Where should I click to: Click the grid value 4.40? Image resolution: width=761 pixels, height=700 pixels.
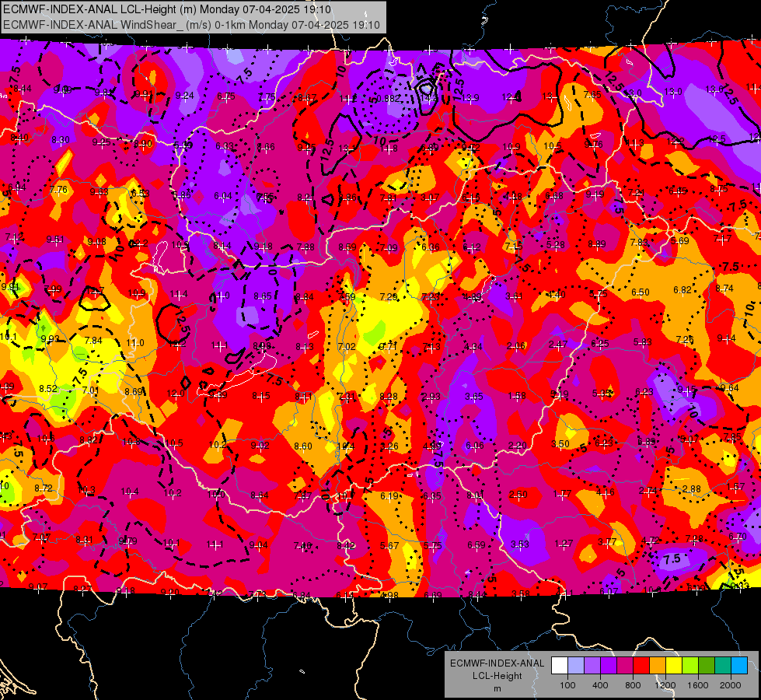coord(557,294)
